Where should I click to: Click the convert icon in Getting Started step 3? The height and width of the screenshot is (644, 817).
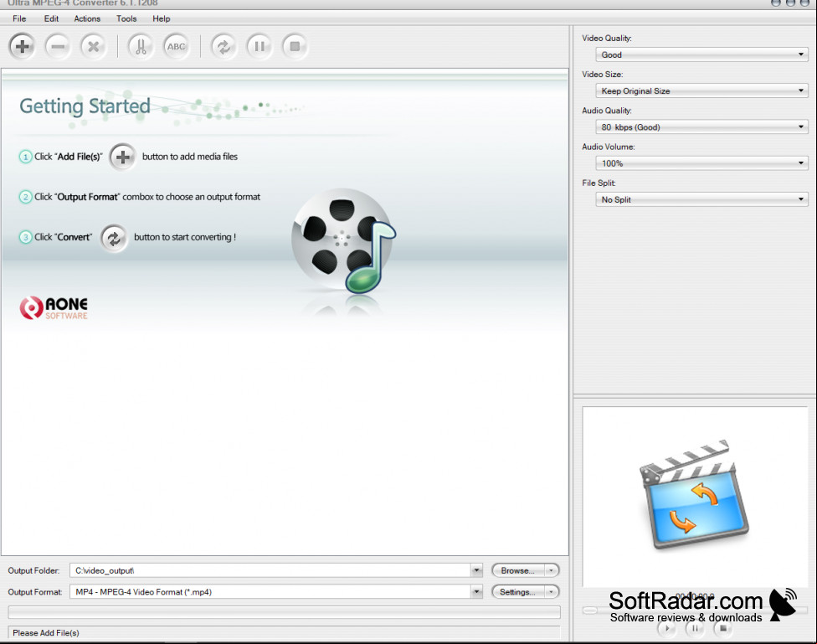(114, 239)
